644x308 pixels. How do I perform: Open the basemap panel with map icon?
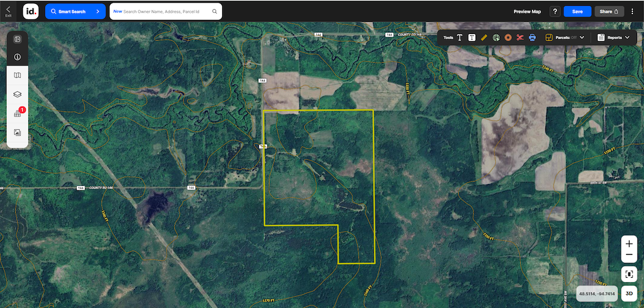pos(17,75)
